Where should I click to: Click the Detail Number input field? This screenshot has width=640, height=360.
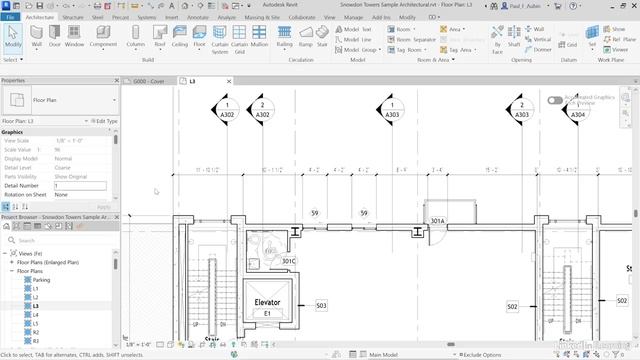(x=80, y=186)
